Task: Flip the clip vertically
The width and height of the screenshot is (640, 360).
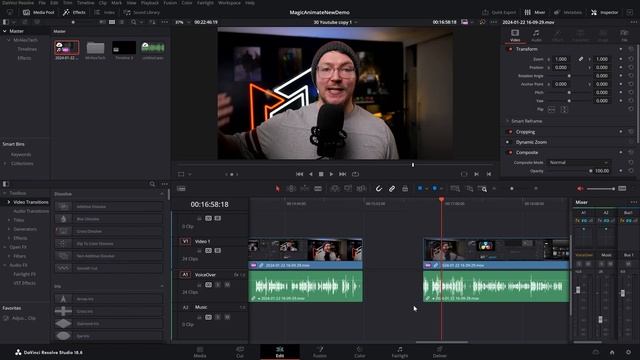Action: click(564, 109)
